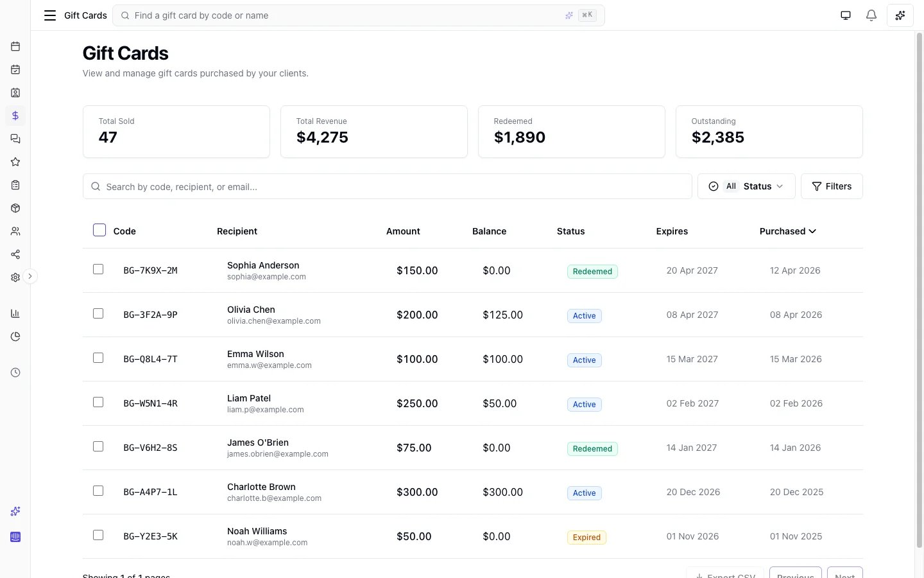The width and height of the screenshot is (924, 578).
Task: Open the settings gear sidebar icon
Action: coord(15,277)
